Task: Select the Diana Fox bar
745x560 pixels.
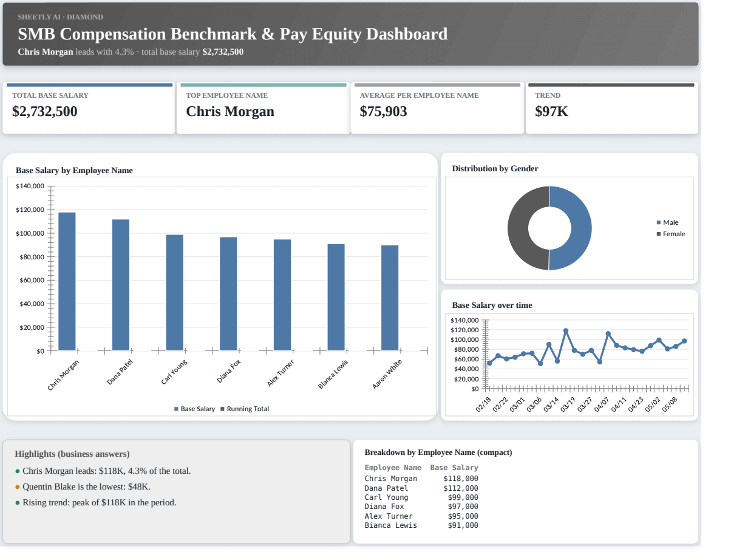Action: point(228,294)
